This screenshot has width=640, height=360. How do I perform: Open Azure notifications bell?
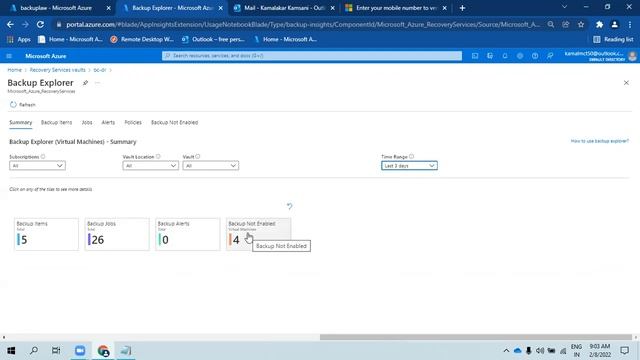click(x=505, y=56)
